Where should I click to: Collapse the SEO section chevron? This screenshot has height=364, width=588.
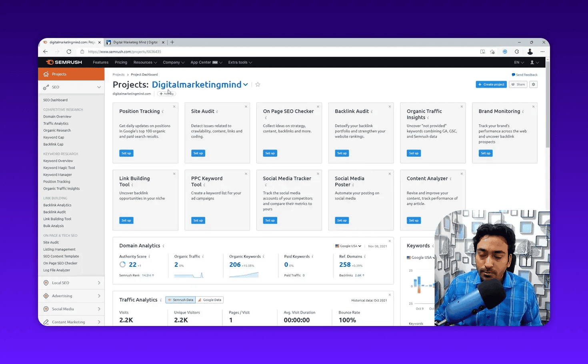[x=99, y=87]
